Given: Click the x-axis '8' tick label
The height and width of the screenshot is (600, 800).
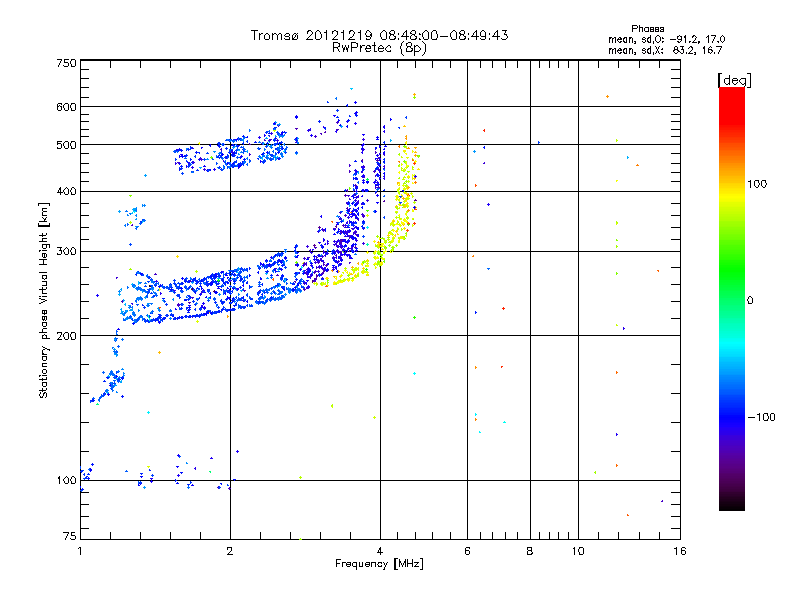Looking at the screenshot, I should point(530,551).
